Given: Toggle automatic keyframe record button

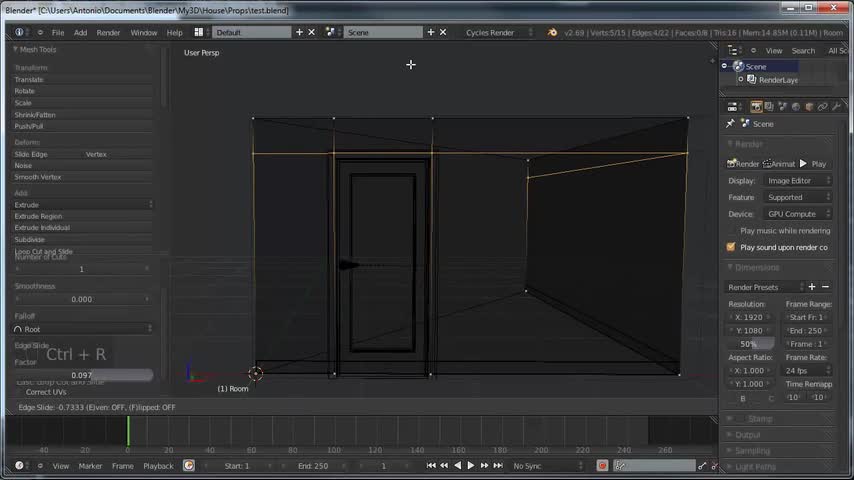Looking at the screenshot, I should coord(602,466).
